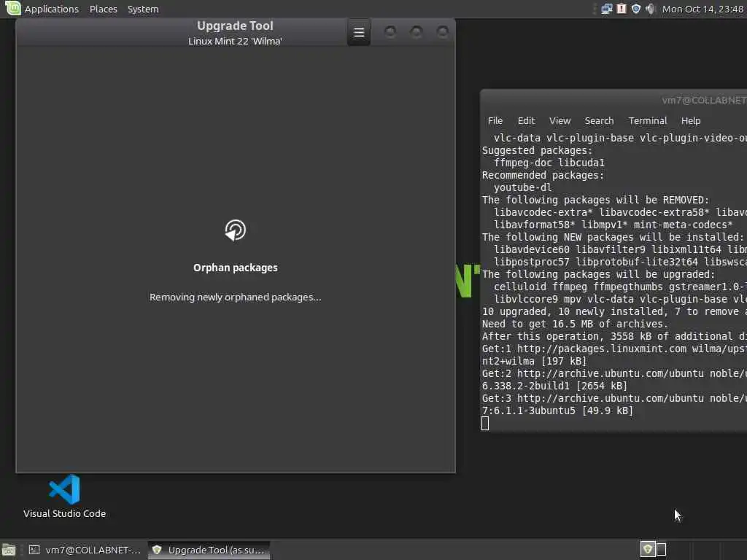The height and width of the screenshot is (560, 747).
Task: Click the Linux Mint logo menu icon
Action: pos(12,9)
